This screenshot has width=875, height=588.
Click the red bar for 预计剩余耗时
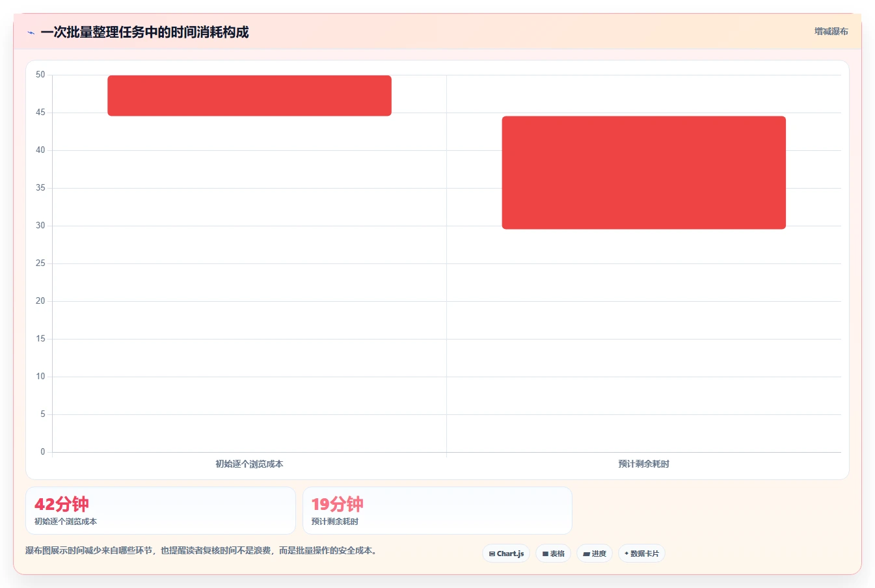click(x=643, y=172)
